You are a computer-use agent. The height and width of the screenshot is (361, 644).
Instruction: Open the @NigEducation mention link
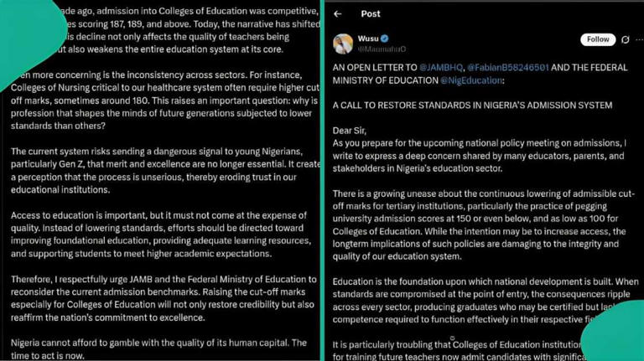[x=470, y=80]
